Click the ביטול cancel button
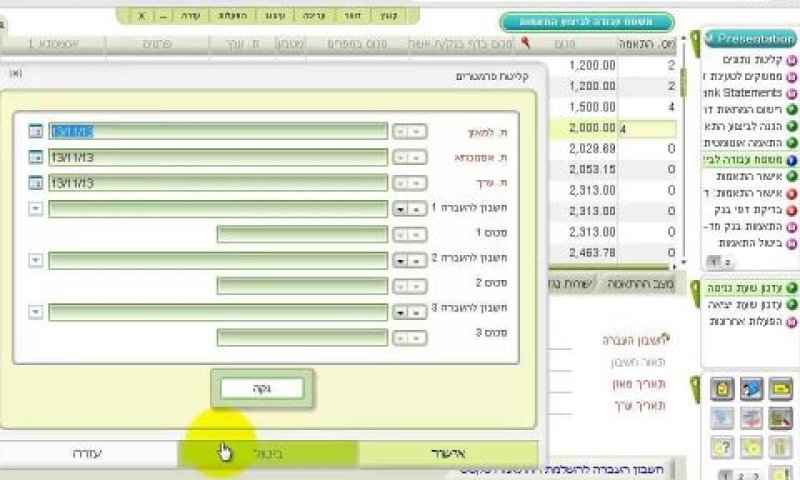 268,453
